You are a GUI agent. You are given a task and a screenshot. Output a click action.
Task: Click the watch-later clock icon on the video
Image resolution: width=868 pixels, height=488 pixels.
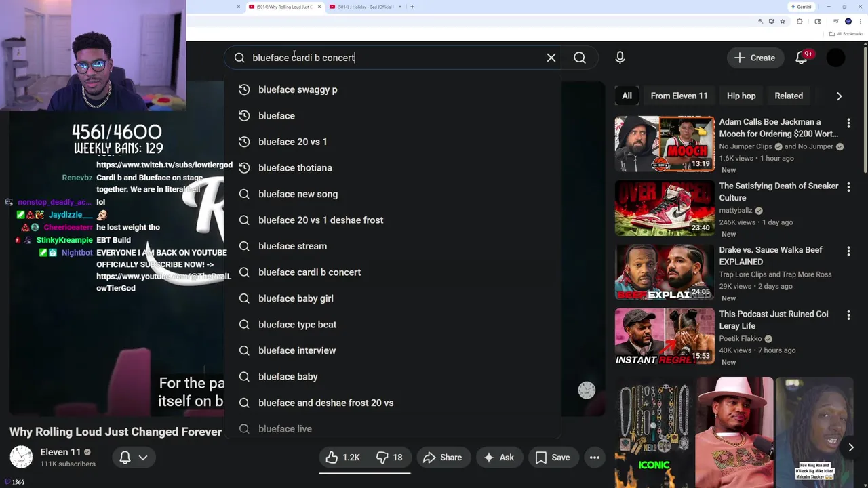pos(587,390)
